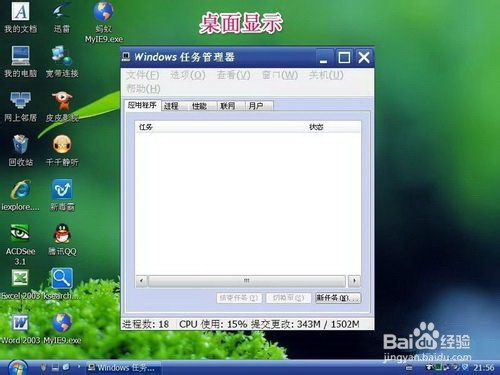Click the horizontal scrollbar thumb
This screenshot has width=500, height=375.
(247, 281)
